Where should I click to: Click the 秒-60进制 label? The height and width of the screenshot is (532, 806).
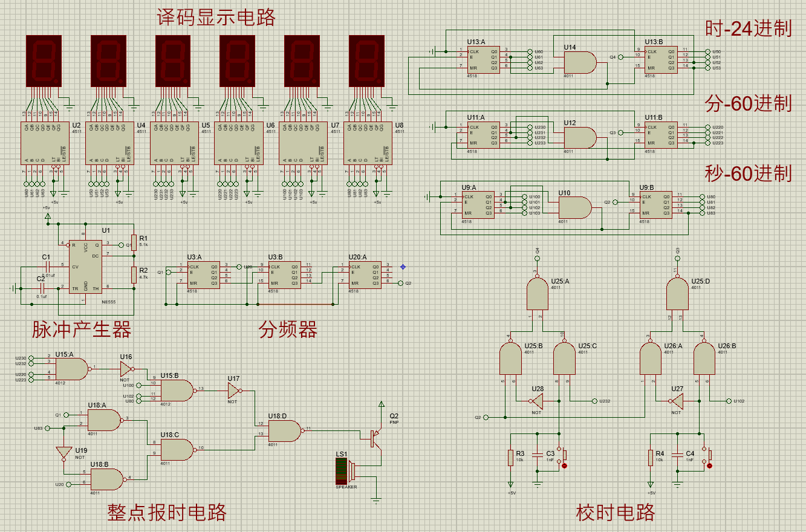click(x=748, y=174)
